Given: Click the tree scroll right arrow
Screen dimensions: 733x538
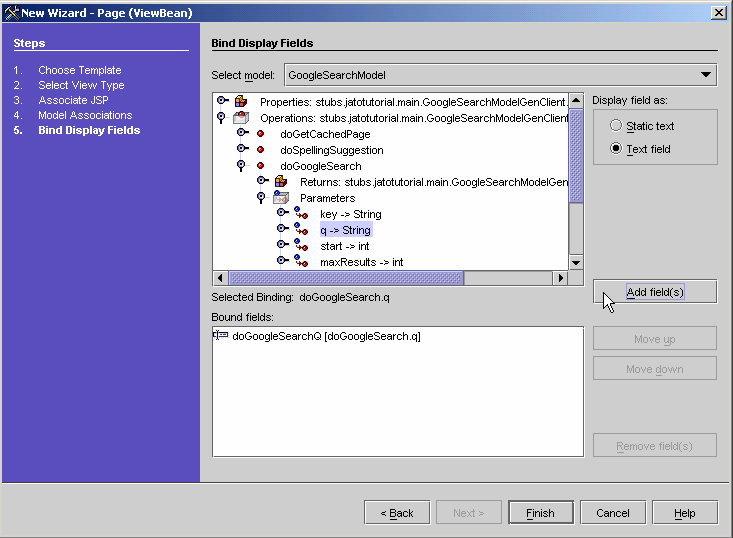Looking at the screenshot, I should click(x=561, y=278).
